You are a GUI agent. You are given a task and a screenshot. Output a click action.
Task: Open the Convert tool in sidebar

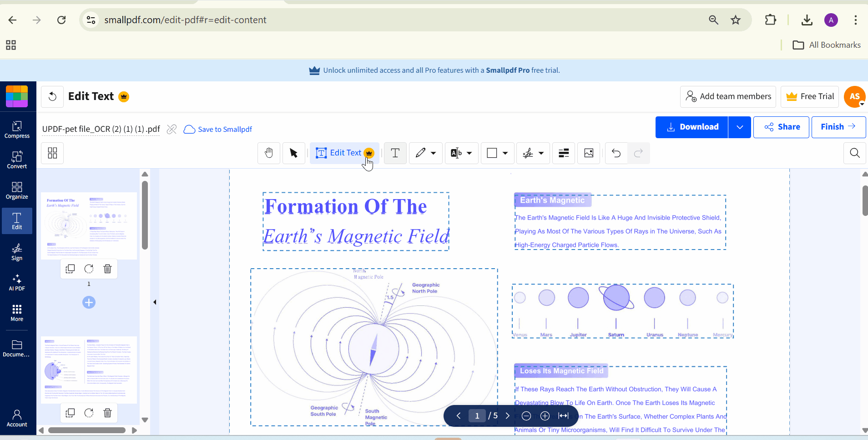tap(17, 160)
